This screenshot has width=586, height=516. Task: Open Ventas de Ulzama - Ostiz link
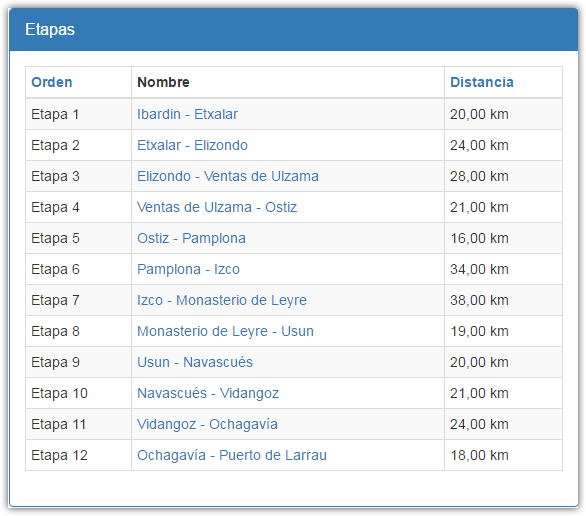click(x=217, y=207)
